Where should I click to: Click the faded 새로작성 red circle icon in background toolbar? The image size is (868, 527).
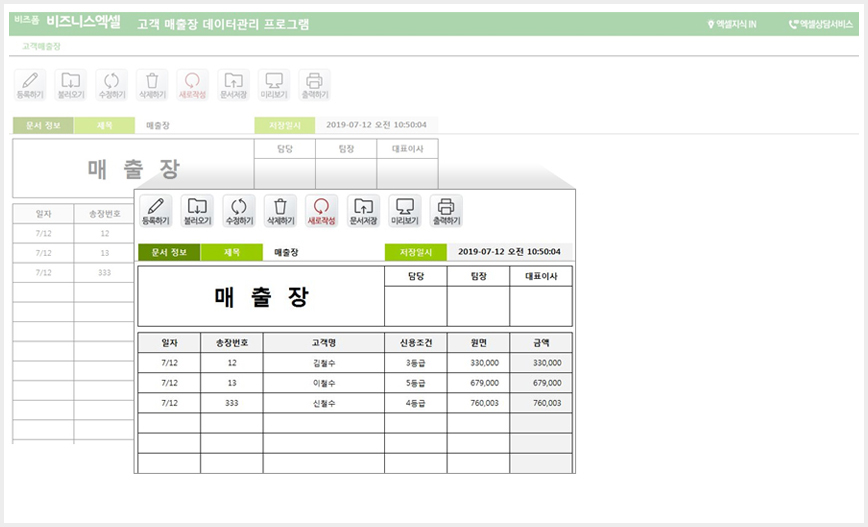[x=193, y=85]
